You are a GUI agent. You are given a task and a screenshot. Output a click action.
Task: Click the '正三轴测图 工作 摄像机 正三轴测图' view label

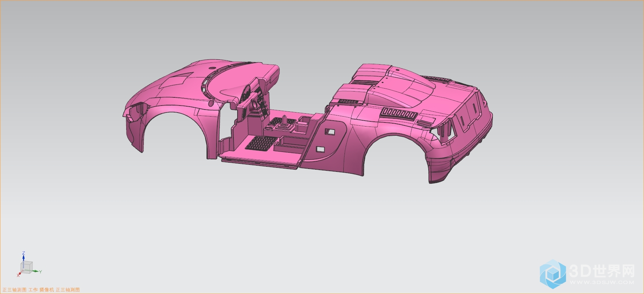[x=41, y=290]
